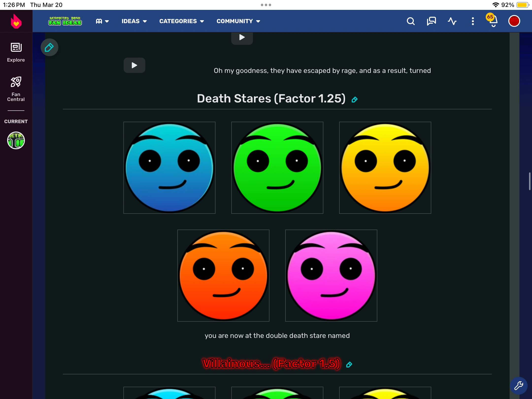Image resolution: width=532 pixels, height=399 pixels.
Task: Open the search magnifier icon
Action: [411, 21]
